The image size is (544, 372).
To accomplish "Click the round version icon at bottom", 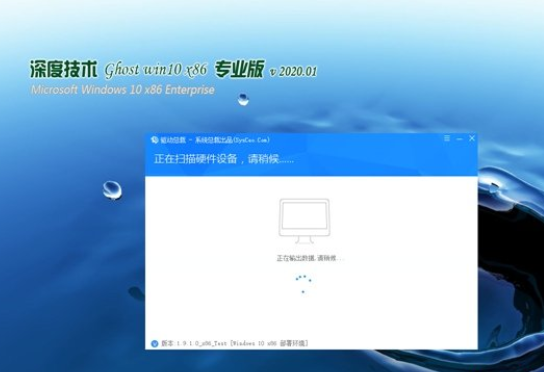I will 155,344.
